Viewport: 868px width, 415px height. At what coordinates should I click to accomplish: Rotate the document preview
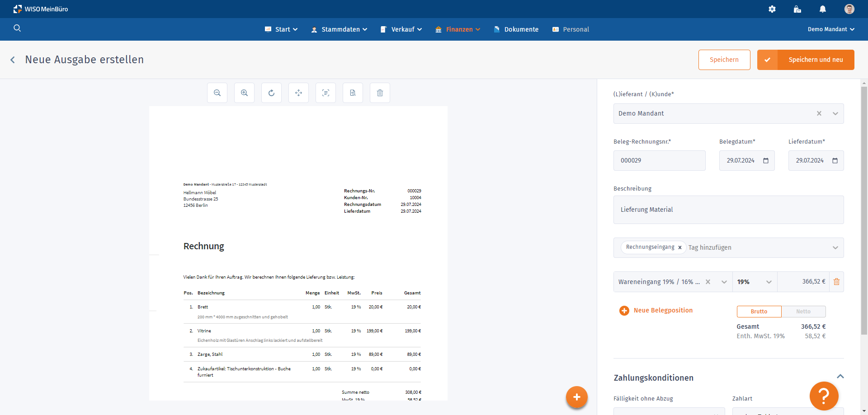click(271, 93)
